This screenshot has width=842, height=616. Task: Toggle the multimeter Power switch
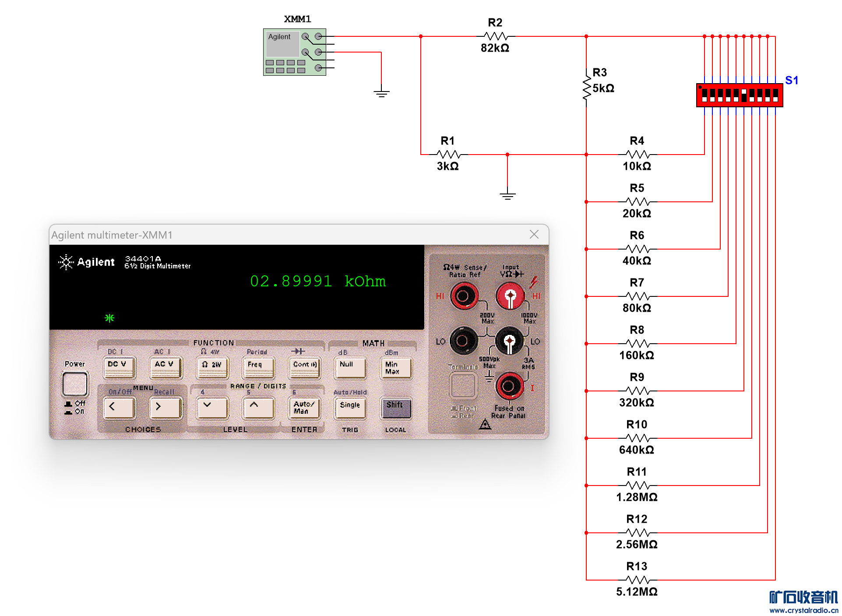tap(75, 384)
